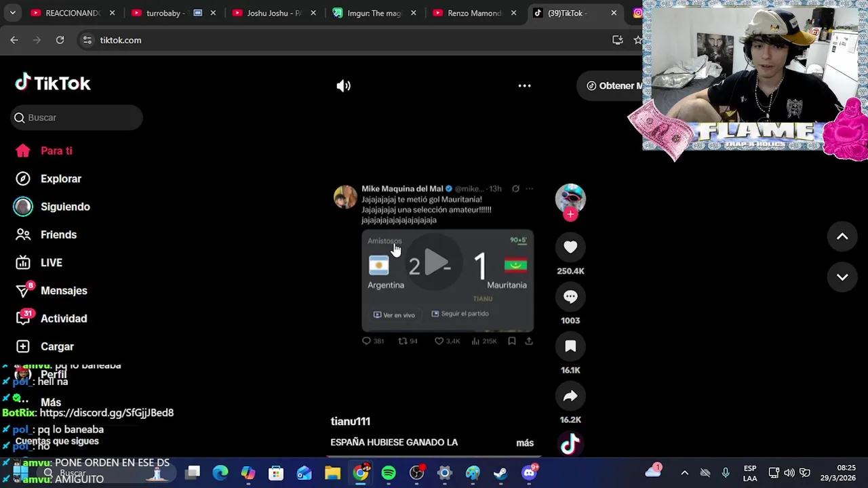
Task: Share the video with 16.2K shares
Action: tap(570, 396)
